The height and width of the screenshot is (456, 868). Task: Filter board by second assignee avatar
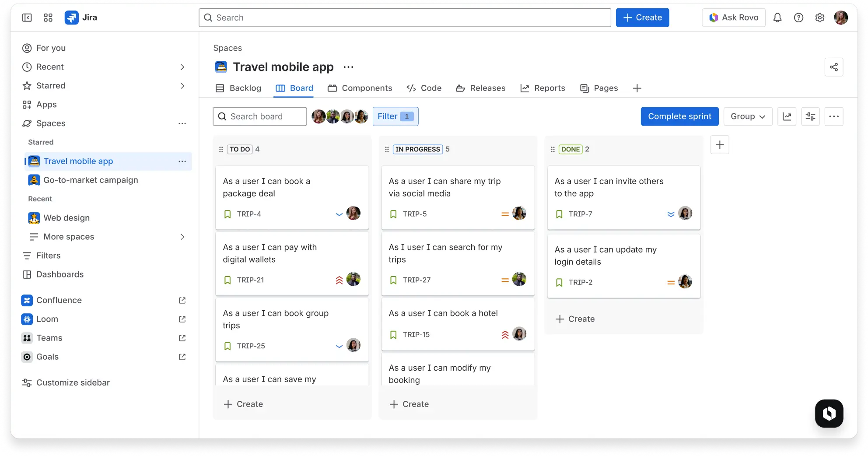(x=333, y=116)
